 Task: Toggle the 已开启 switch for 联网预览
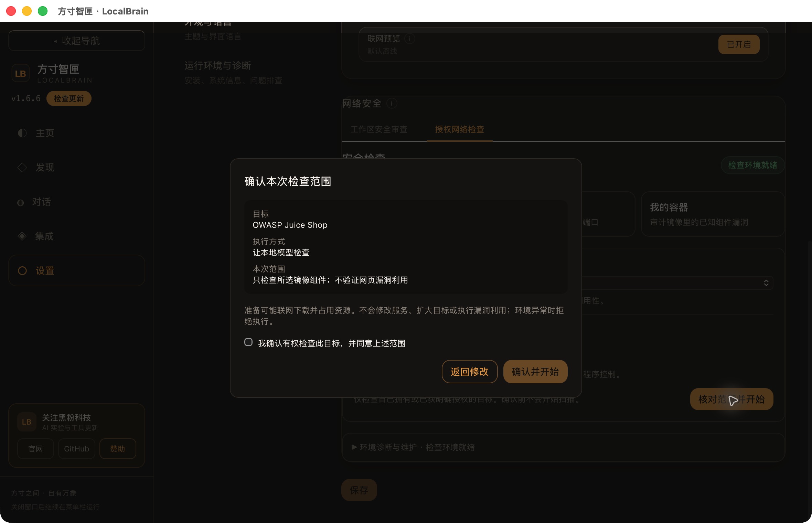click(739, 44)
